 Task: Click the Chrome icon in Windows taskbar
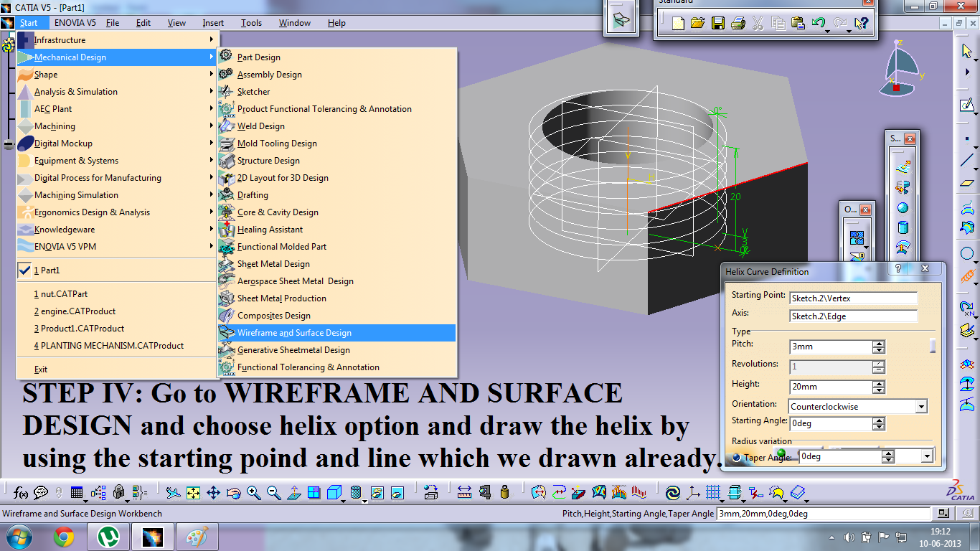coord(64,537)
